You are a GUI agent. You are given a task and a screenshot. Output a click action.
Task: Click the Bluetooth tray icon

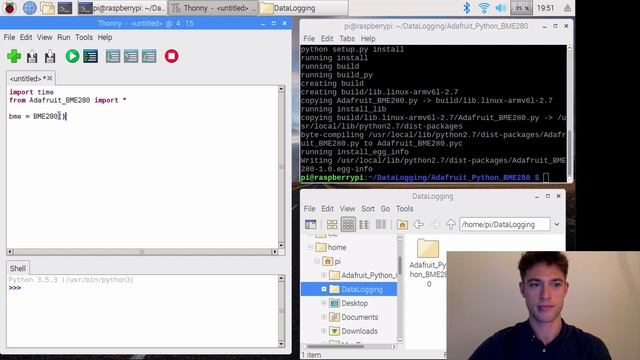click(467, 8)
